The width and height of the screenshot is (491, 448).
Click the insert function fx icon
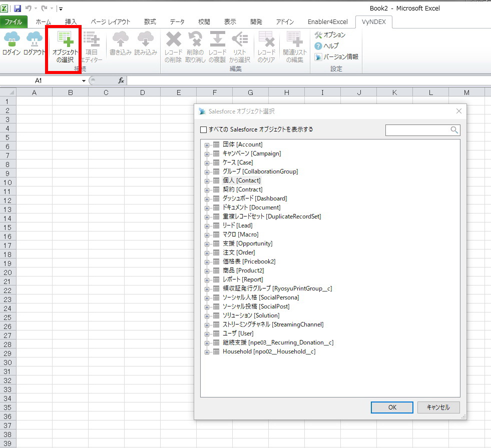click(121, 80)
